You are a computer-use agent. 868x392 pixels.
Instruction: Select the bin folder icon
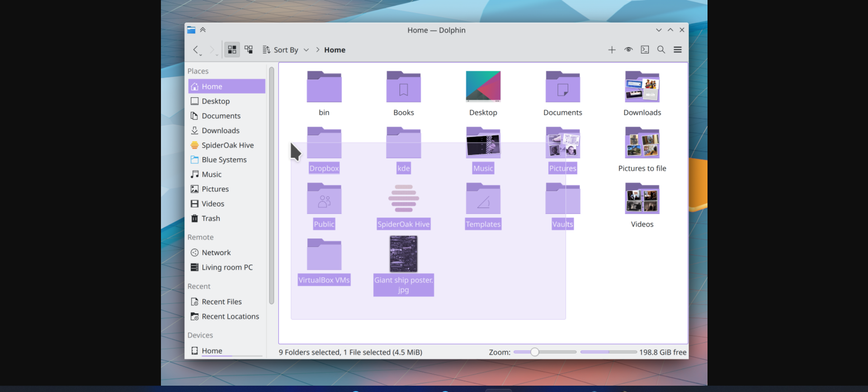tap(324, 87)
